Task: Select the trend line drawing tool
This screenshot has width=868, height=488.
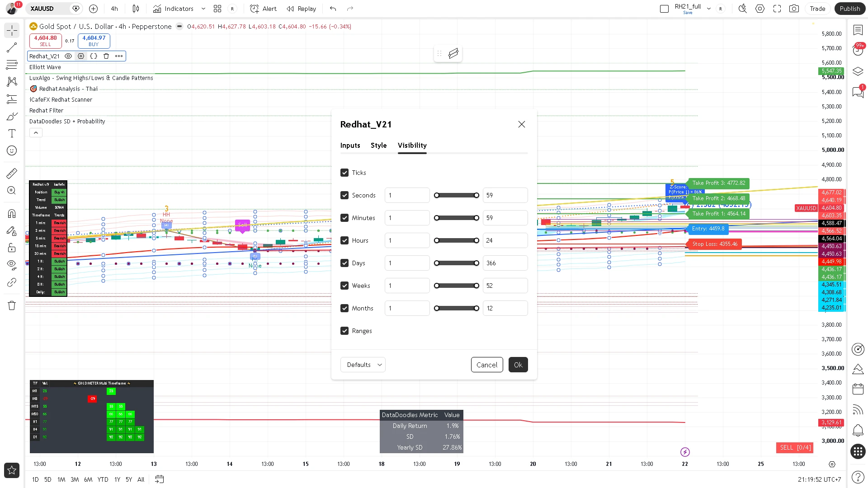Action: tap(12, 47)
